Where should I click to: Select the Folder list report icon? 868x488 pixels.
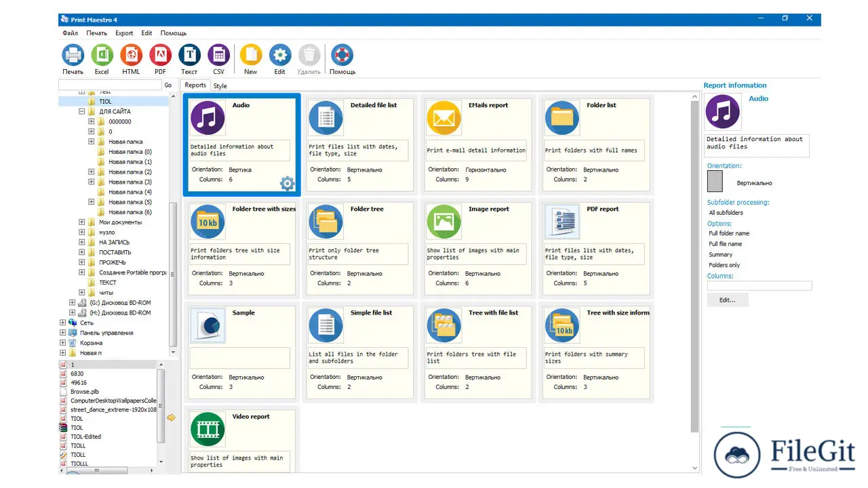561,117
